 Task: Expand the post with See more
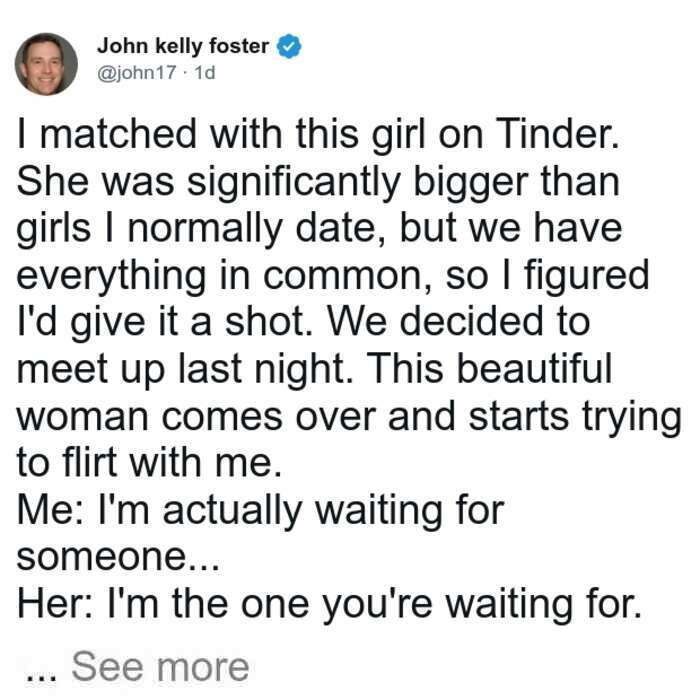160,667
